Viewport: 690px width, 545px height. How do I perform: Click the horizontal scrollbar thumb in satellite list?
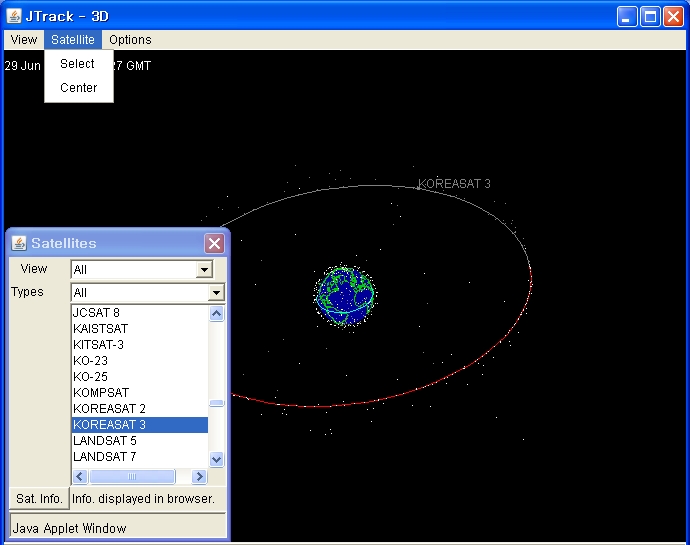pyautogui.click(x=132, y=476)
